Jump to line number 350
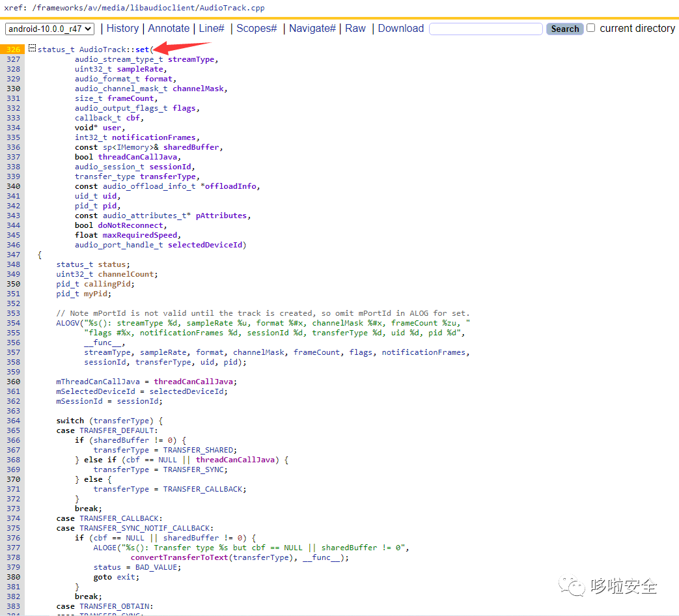Viewport: 679px width, 616px height. click(x=13, y=284)
